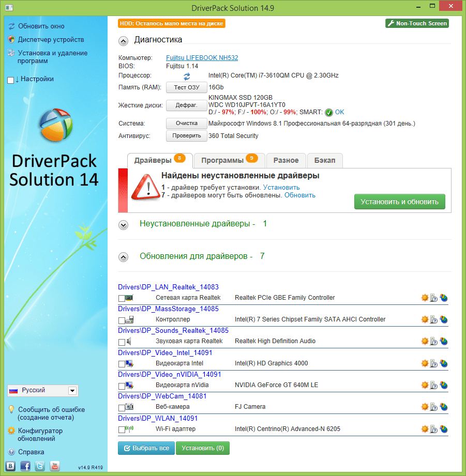Viewport: 466px width, 476px height.
Task: Run the Тест ОЗУ memory test
Action: (187, 87)
